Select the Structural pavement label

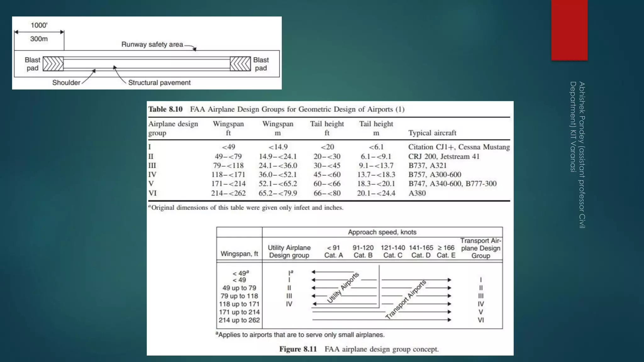(x=159, y=83)
